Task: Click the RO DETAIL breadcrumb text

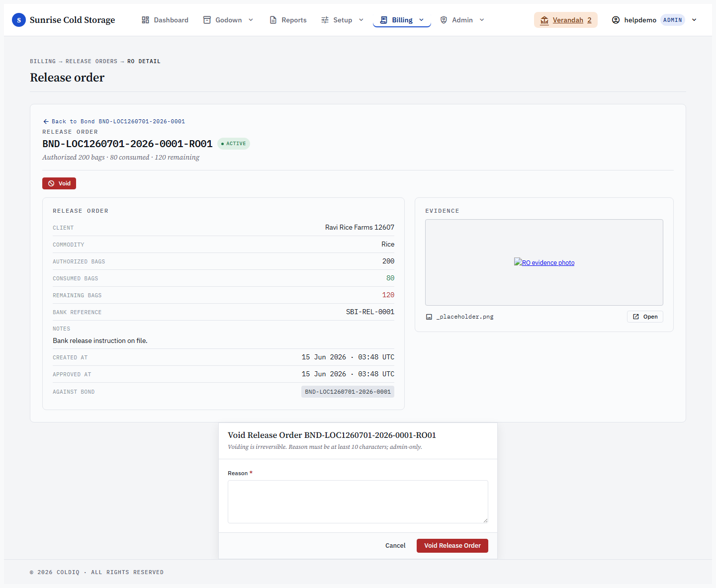Action: pyautogui.click(x=144, y=61)
